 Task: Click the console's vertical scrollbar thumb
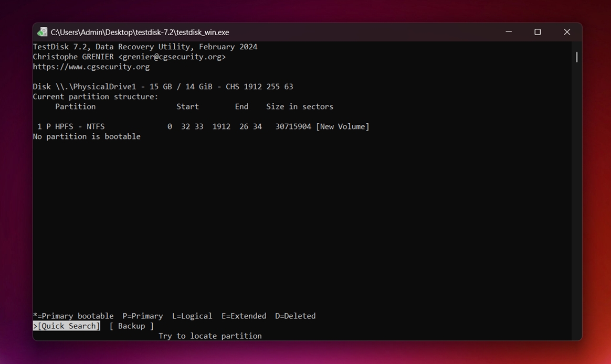click(x=576, y=57)
